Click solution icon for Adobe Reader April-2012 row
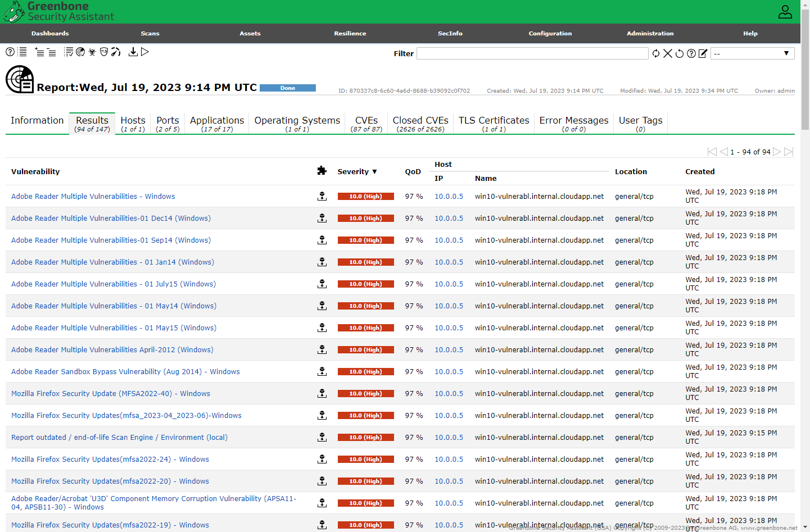The height and width of the screenshot is (532, 810). coord(322,349)
